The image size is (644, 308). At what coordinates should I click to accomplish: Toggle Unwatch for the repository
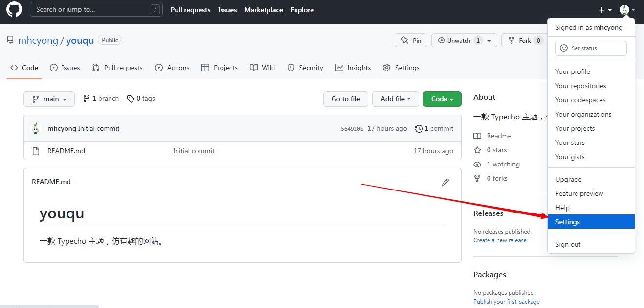[458, 41]
